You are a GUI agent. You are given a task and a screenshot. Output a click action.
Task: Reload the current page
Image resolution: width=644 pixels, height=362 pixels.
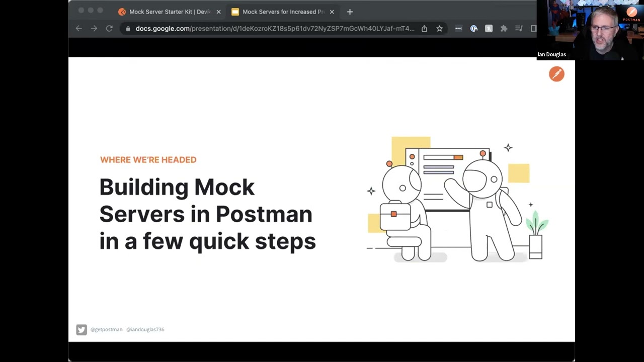(109, 29)
